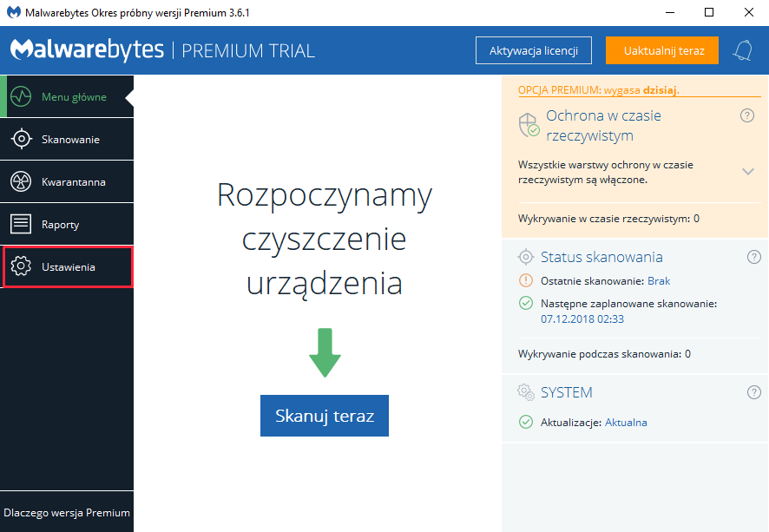Image resolution: width=769 pixels, height=532 pixels.
Task: Click the Malwarebytes logo in header
Action: point(87,49)
